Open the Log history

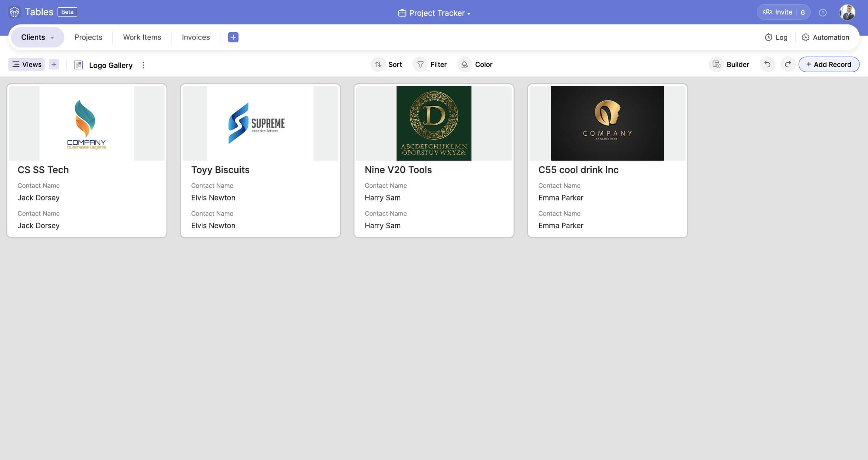click(776, 37)
